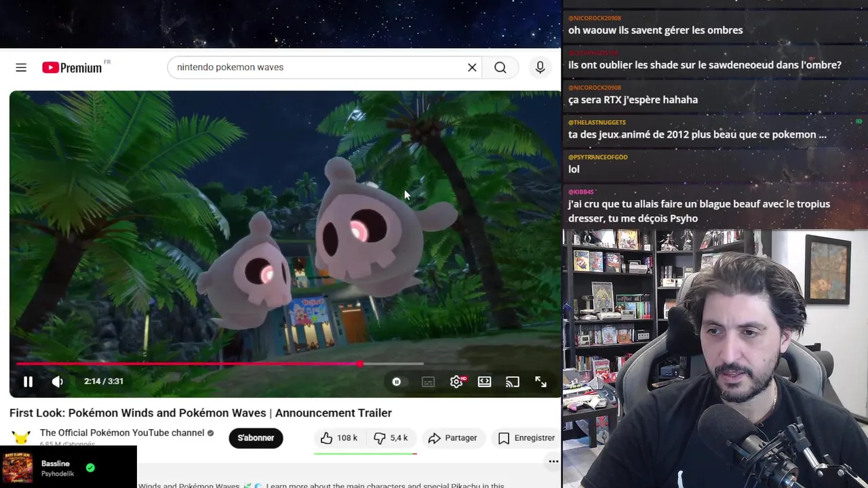
Task: Start voice search with the microphone
Action: [x=540, y=67]
